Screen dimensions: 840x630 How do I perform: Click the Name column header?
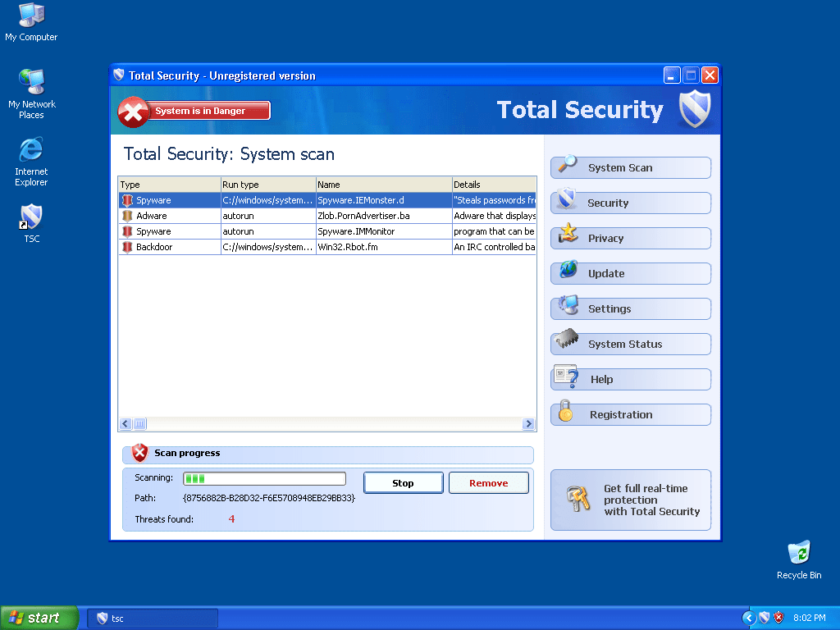[x=383, y=185]
